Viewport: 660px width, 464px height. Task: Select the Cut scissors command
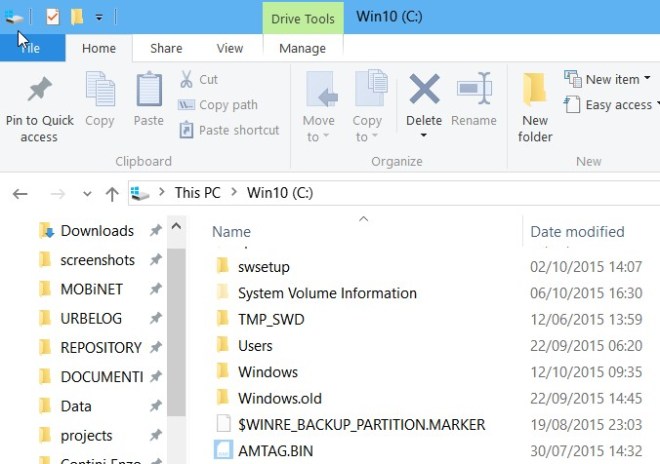[x=199, y=79]
